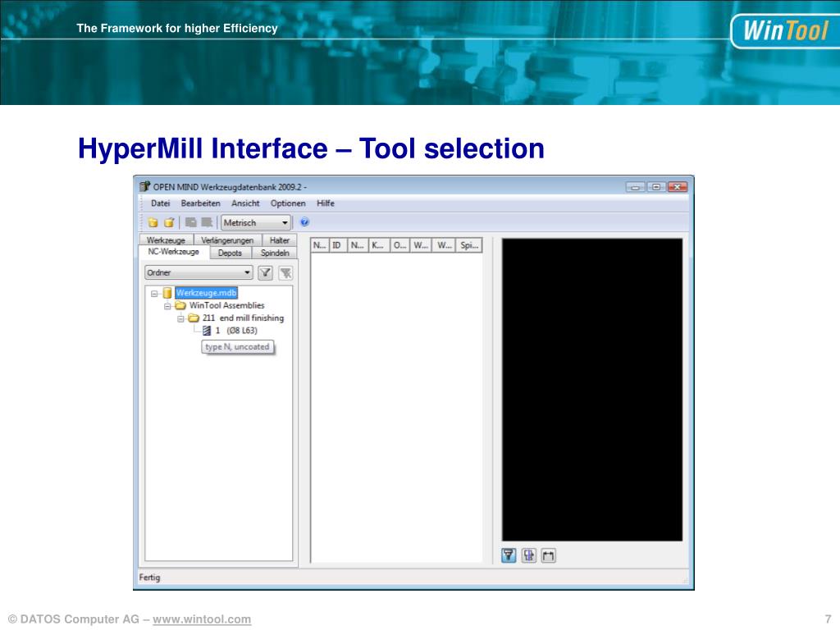Open the Metrisch units dropdown
The height and width of the screenshot is (630, 840).
[x=256, y=222]
